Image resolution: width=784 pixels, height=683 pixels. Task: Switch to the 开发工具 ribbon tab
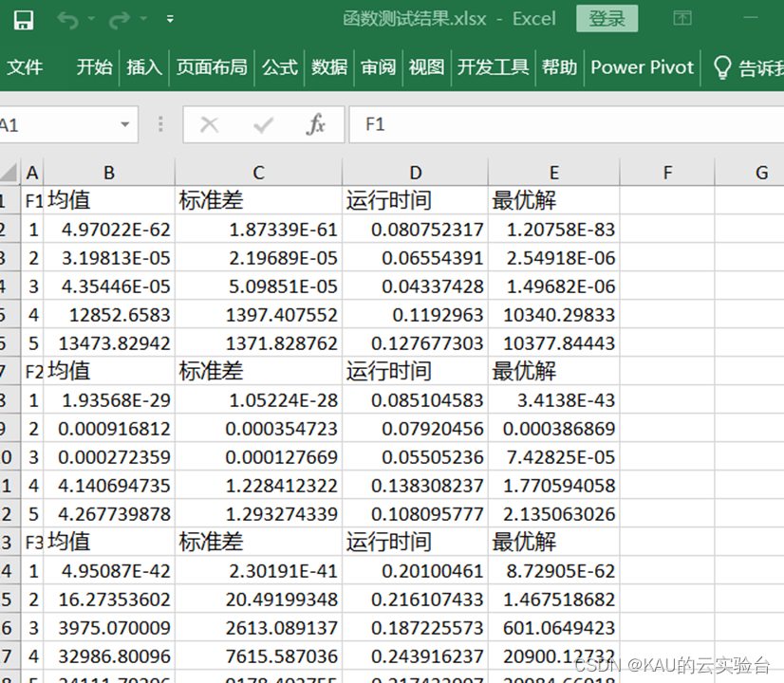point(493,67)
